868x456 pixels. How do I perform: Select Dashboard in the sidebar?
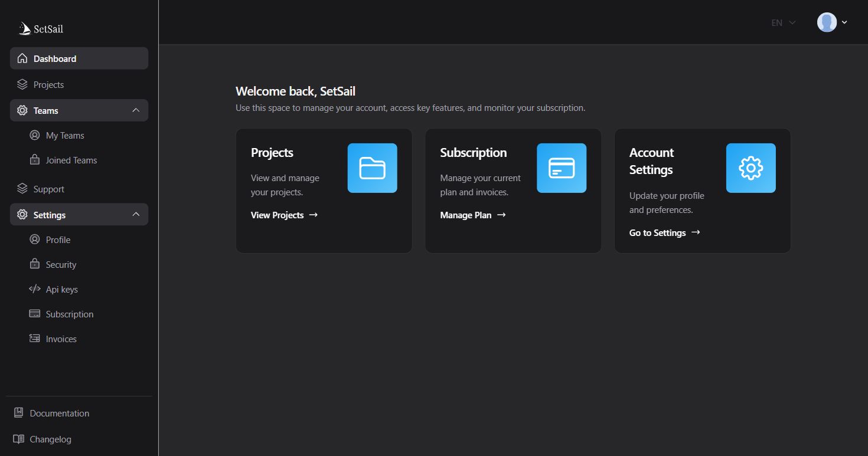(54, 58)
